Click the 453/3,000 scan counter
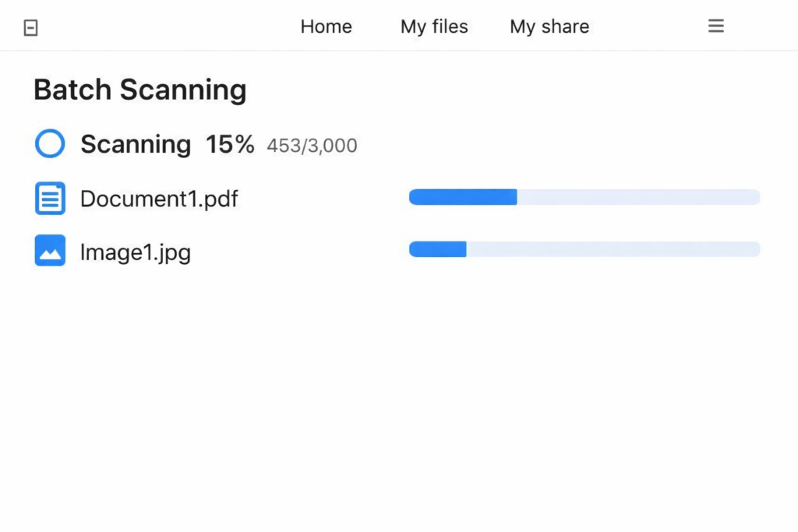The height and width of the screenshot is (532, 798). [x=312, y=146]
